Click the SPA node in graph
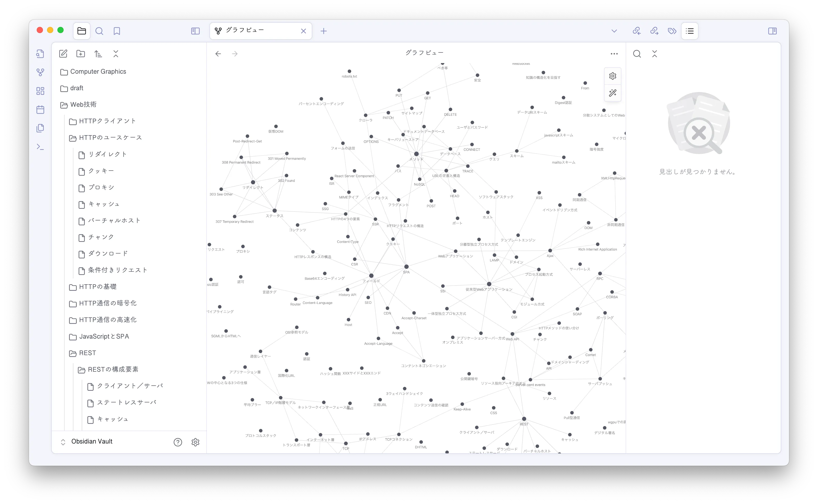Image resolution: width=818 pixels, height=504 pixels. (x=406, y=267)
